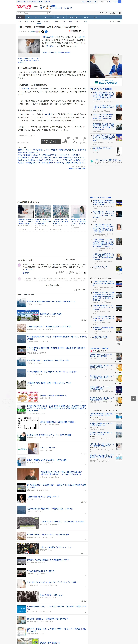Click the blue web search magnifier button
The width and height of the screenshot is (138, 644).
point(120,2)
